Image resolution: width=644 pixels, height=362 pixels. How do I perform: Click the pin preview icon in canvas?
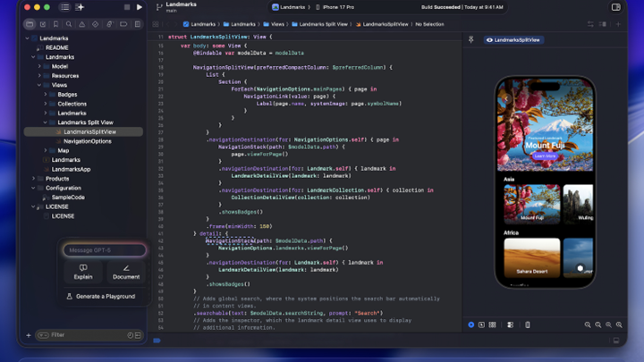coord(471,40)
